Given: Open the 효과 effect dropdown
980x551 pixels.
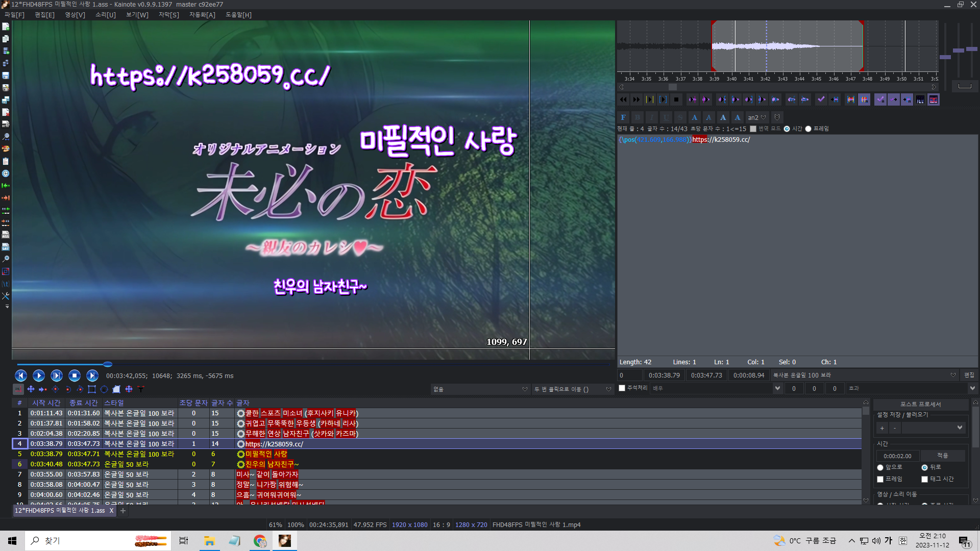Looking at the screenshot, I should click(912, 388).
